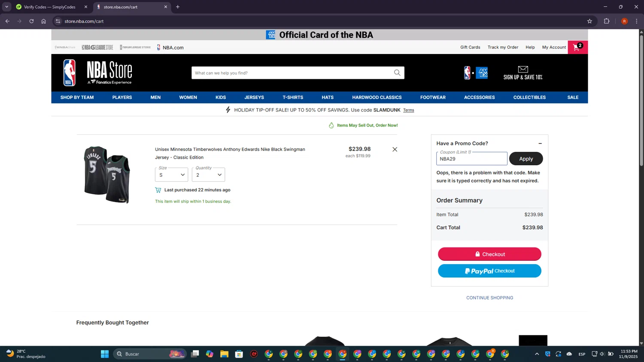644x362 pixels.
Task: Reload the page
Action: click(x=31, y=21)
